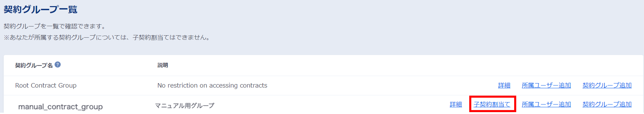Click blank area between Root description and 詳細
644x114 pixels.
click(x=375, y=85)
